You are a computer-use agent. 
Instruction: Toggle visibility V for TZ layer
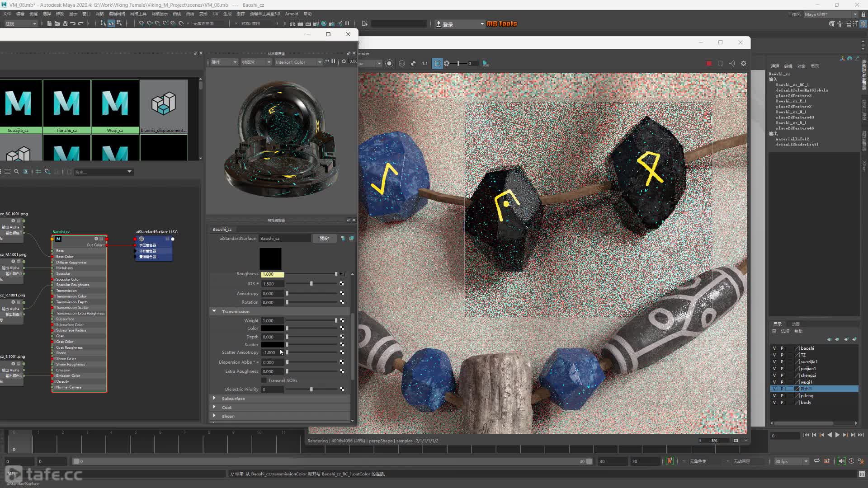(x=774, y=355)
